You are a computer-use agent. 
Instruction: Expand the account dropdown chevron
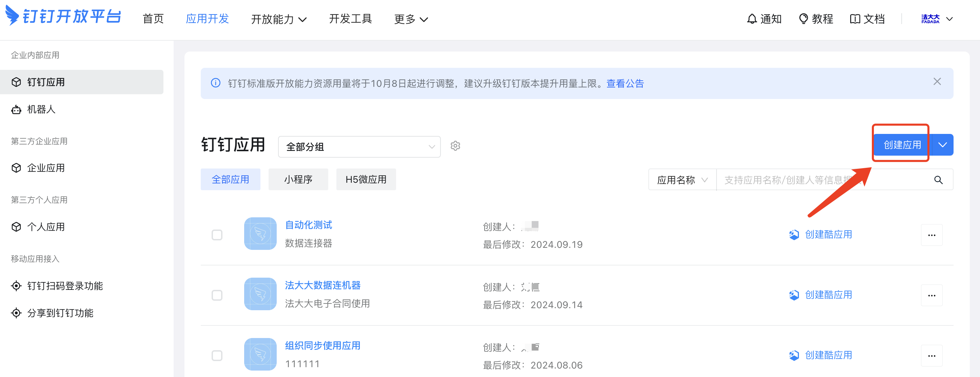949,19
